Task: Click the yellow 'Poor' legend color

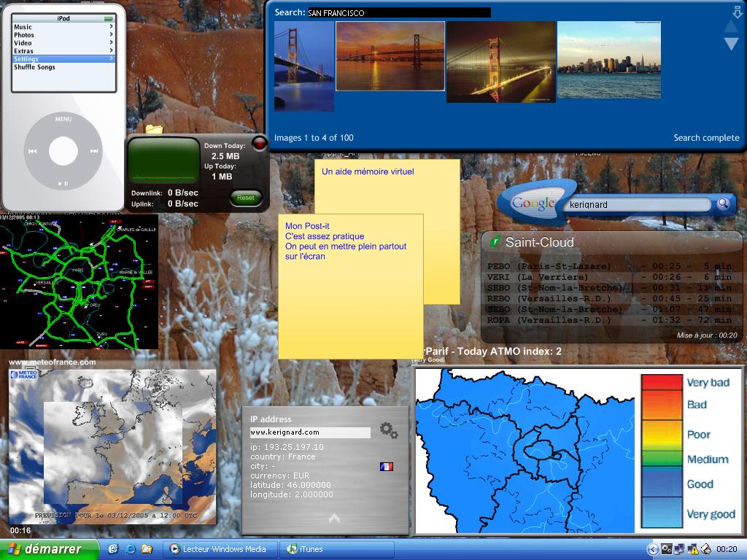Action: pyautogui.click(x=662, y=435)
